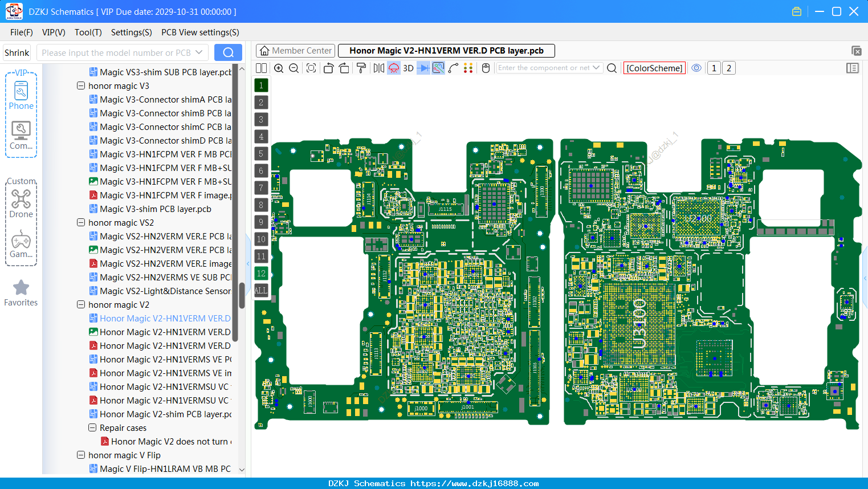The height and width of the screenshot is (489, 868).
Task: Select PCB layer 2 button
Action: click(x=261, y=103)
